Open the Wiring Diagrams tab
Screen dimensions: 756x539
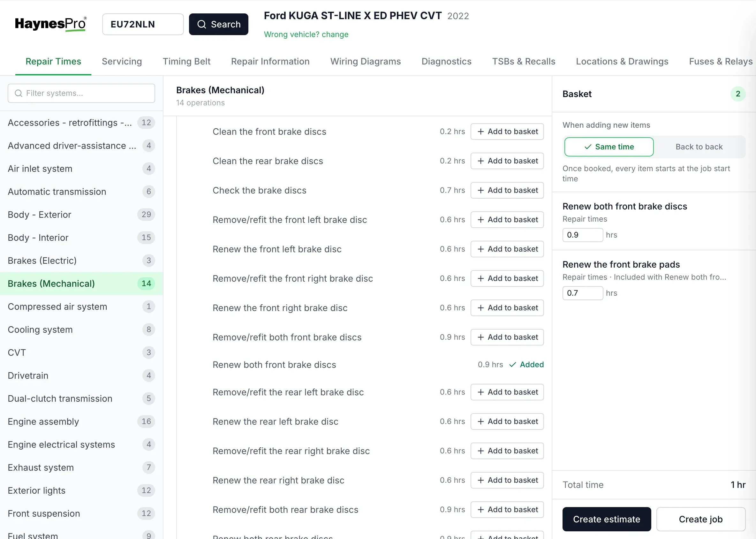pyautogui.click(x=365, y=61)
